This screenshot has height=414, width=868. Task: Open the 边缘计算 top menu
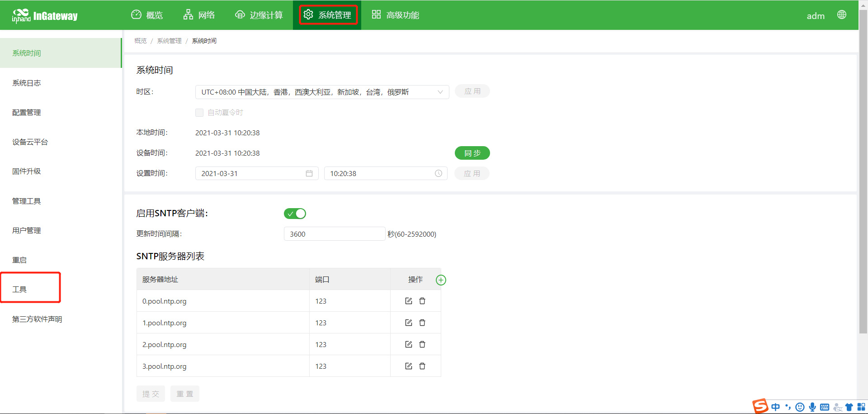coord(259,15)
